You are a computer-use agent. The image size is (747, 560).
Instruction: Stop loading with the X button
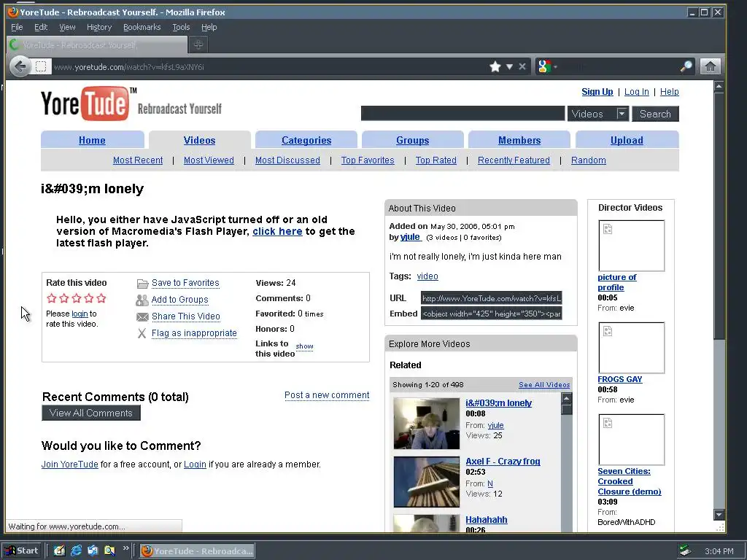click(522, 66)
